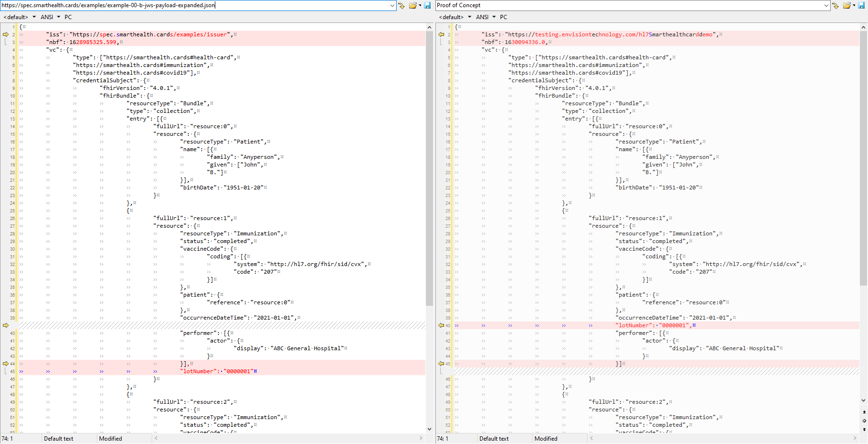Click copy-to-left arrow at right line 2

(x=441, y=34)
